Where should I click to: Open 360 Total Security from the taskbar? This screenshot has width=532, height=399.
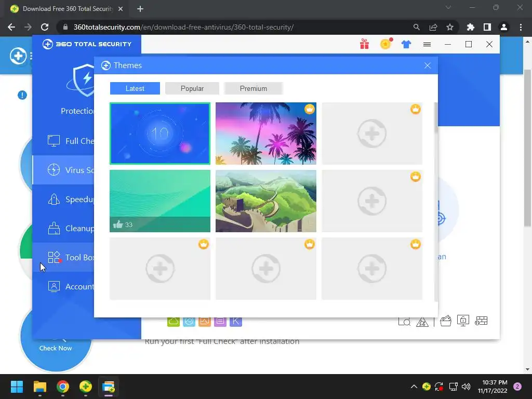(86, 387)
